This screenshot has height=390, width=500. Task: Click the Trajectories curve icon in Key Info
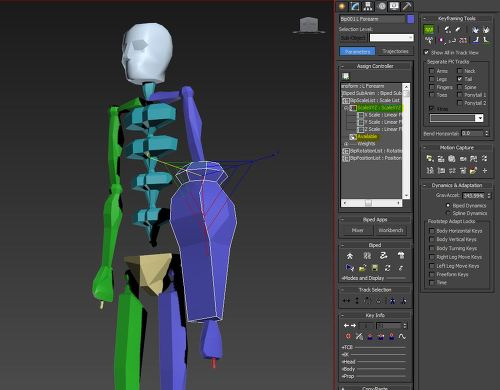pos(402,336)
